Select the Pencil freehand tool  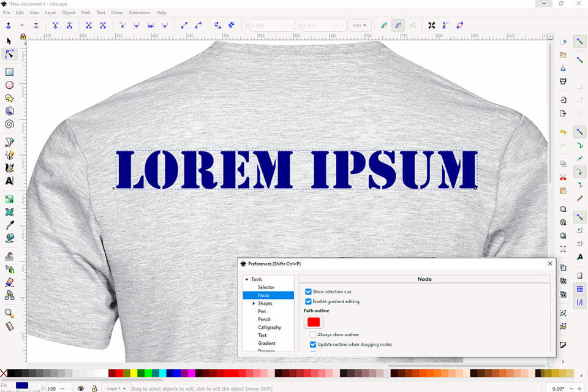tap(9, 154)
